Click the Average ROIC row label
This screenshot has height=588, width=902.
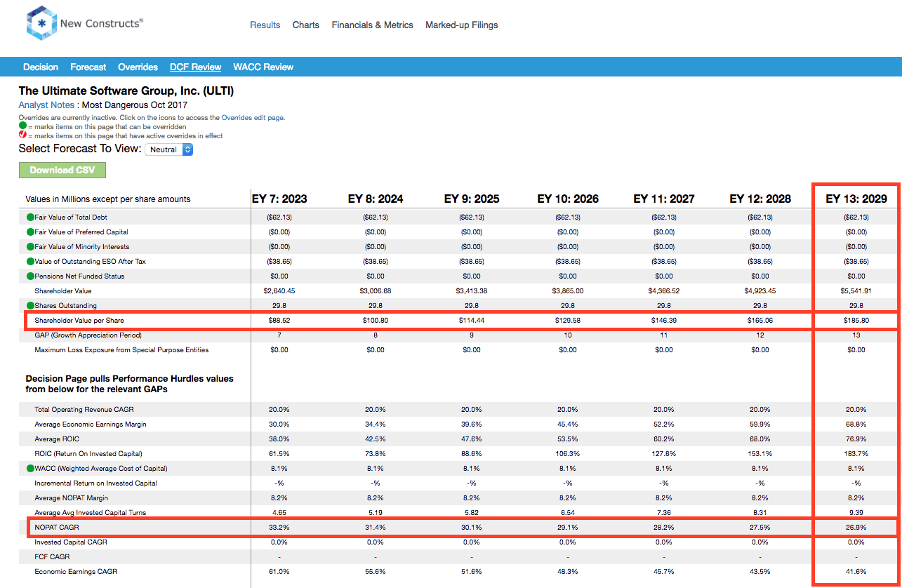tap(57, 439)
